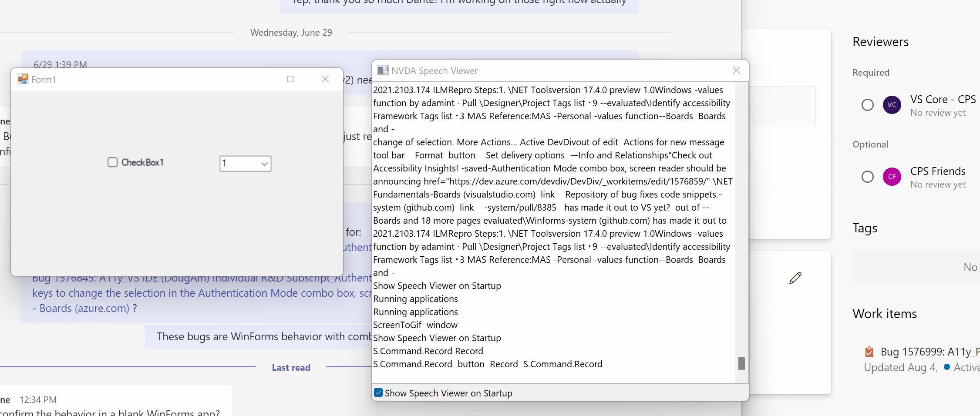The width and height of the screenshot is (980, 416).
Task: Click the Last read divider in the chat
Action: [x=291, y=367]
